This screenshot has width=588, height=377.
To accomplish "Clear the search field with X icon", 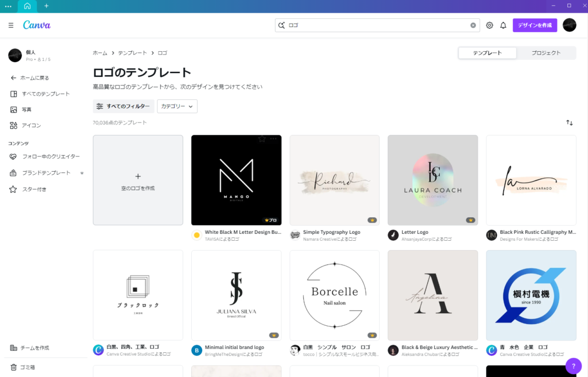I will pos(473,25).
